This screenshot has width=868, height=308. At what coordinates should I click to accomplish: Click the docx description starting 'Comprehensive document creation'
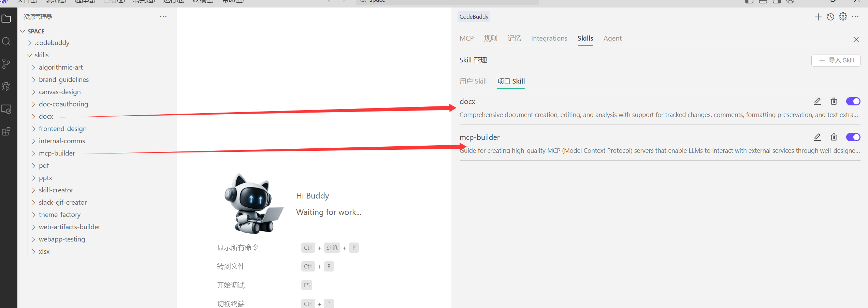[x=659, y=115]
